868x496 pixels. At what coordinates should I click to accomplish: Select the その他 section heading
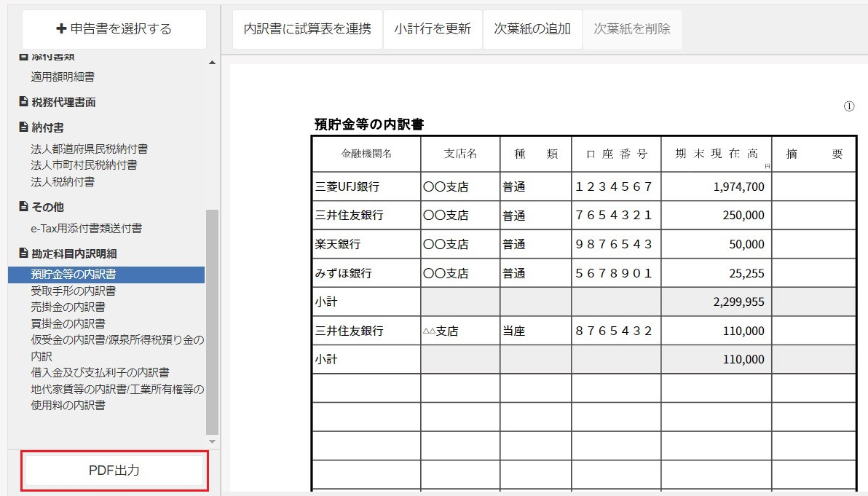[47, 207]
